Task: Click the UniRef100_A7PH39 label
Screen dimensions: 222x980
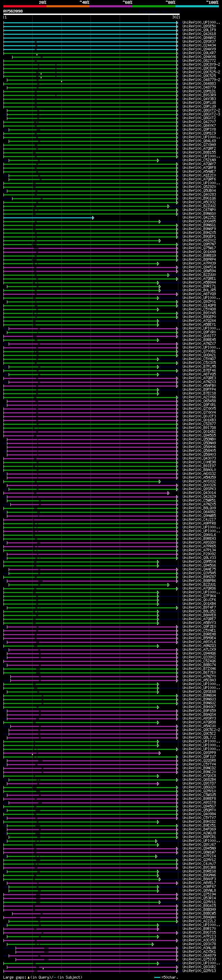Action: coord(199,263)
